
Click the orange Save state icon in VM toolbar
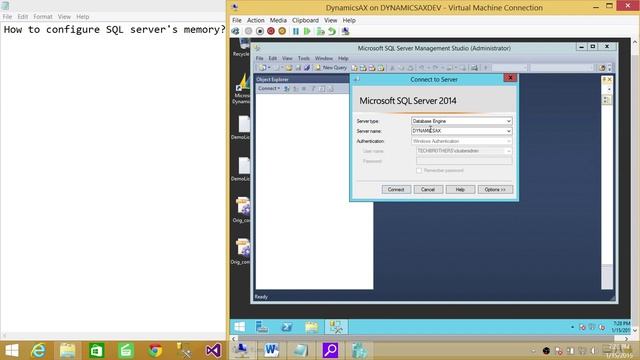[x=282, y=31]
